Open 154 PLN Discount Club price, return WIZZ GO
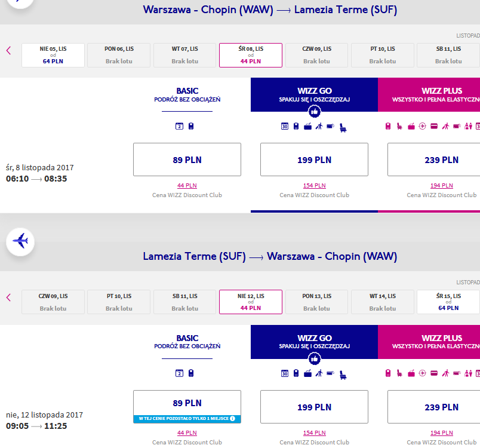 pyautogui.click(x=315, y=432)
